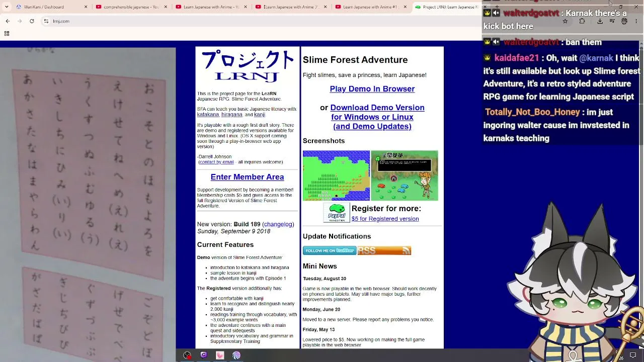Click walterdgoatvt's name in the kick bot message
The width and height of the screenshot is (644, 362).
pyautogui.click(x=531, y=14)
